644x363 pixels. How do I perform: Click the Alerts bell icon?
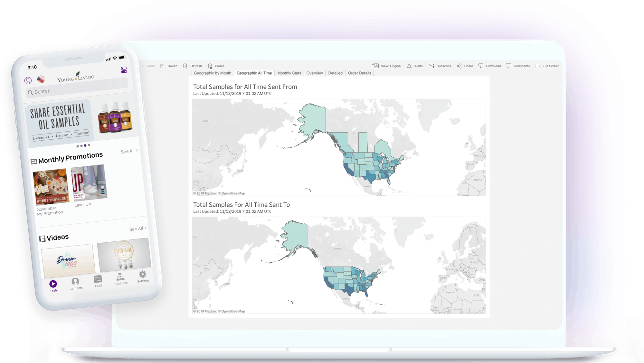[409, 66]
